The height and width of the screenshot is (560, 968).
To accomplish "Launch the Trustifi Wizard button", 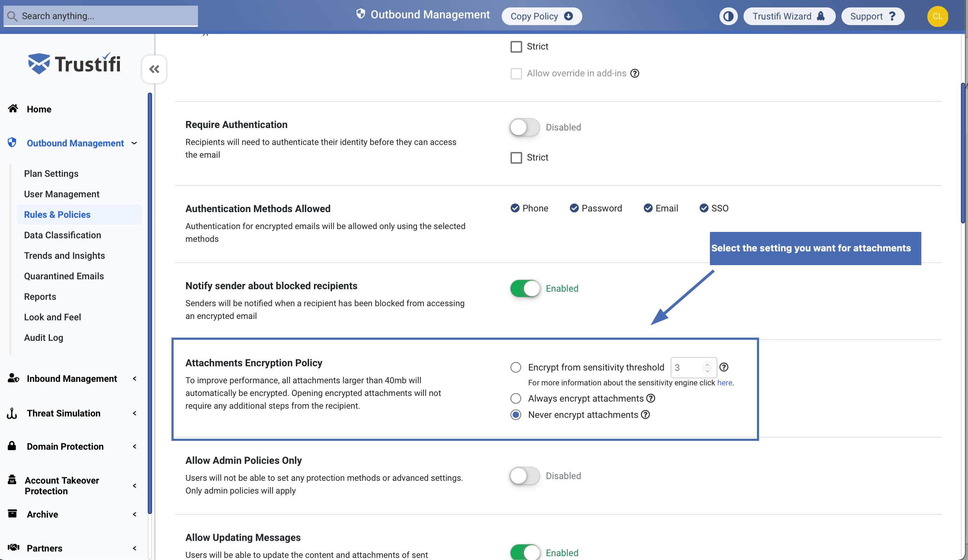I will (x=789, y=16).
